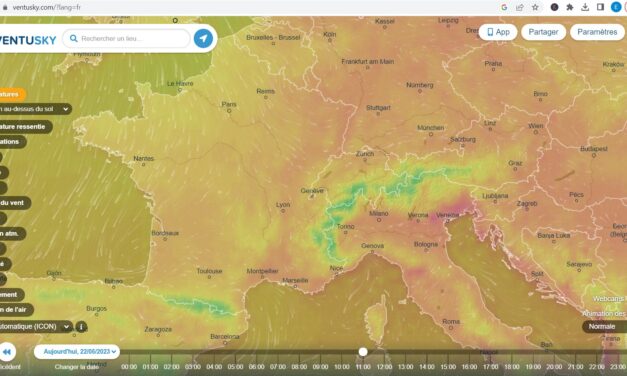Viewport: 627px width, 376px height.
Task: Click the info icon beside ICON model
Action: [81, 327]
